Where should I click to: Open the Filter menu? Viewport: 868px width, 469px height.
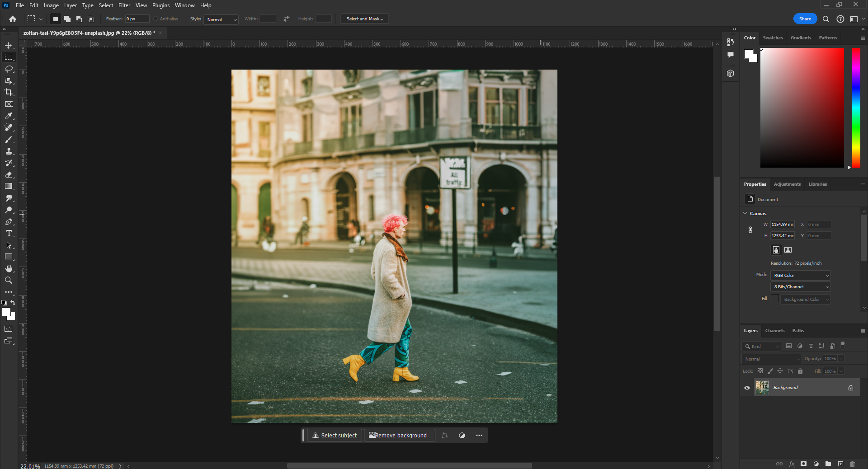click(x=124, y=5)
